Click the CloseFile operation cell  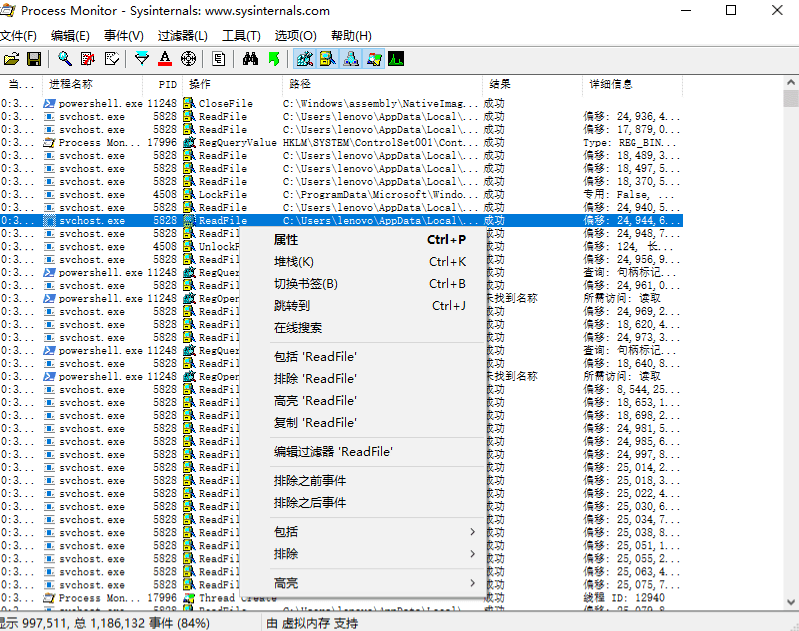(225, 103)
